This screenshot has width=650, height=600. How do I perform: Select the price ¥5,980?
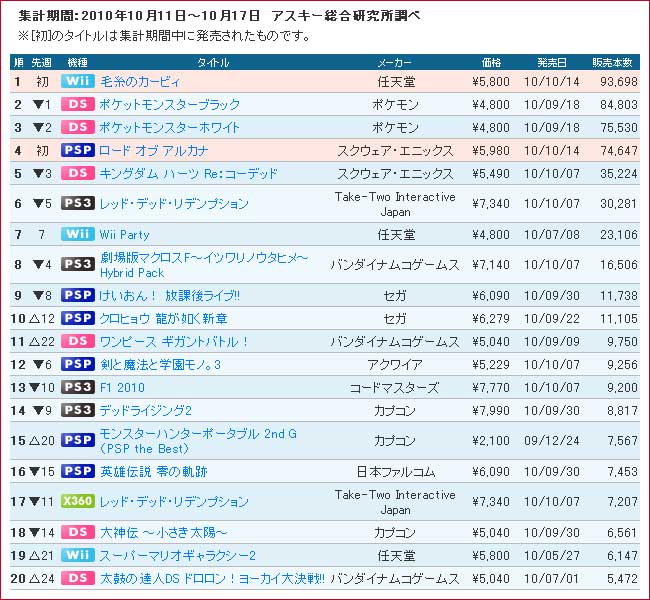point(491,151)
